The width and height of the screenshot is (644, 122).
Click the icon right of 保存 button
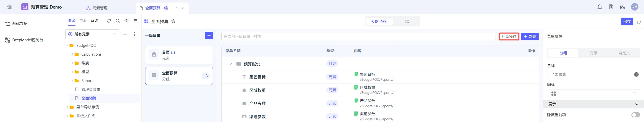[x=639, y=22]
